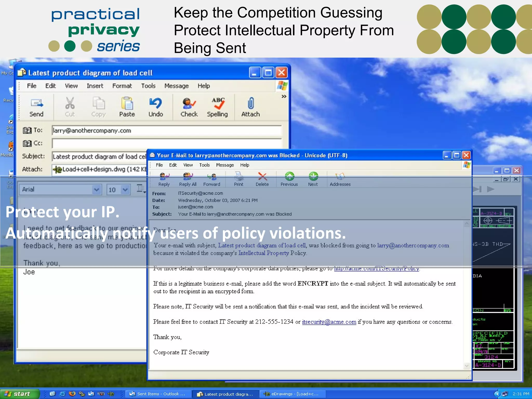Click network icon in system tray
The width and height of the screenshot is (532, 399).
[x=504, y=394]
